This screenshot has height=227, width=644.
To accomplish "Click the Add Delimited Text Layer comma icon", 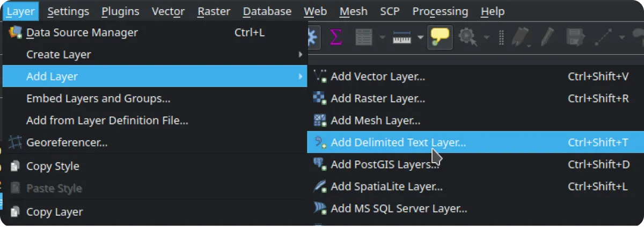I will 320,142.
